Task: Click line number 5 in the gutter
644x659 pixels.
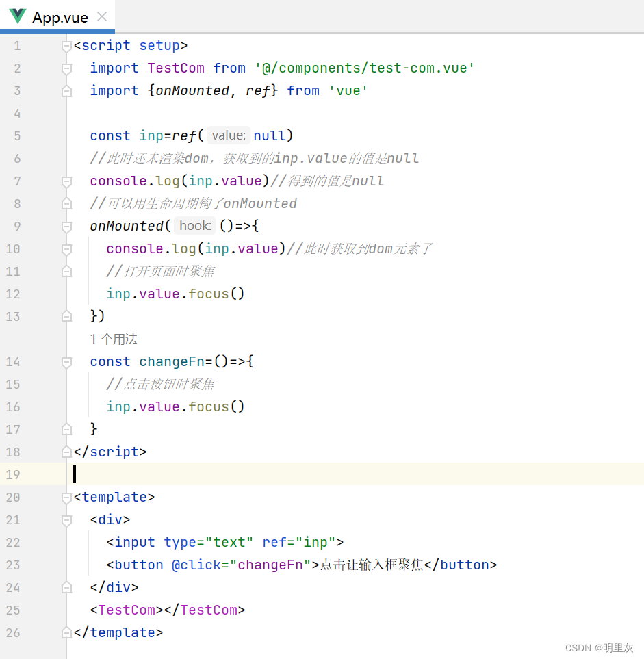Action: [16, 135]
